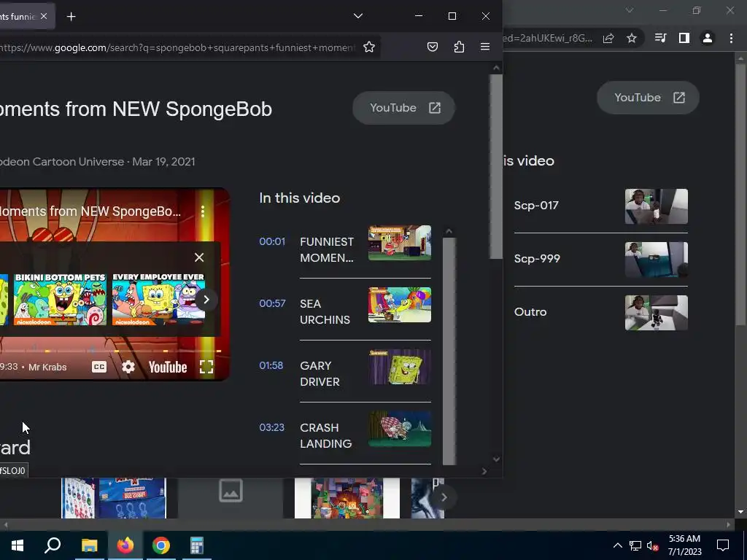Viewport: 747px width, 560px height.
Task: Open the video player three-dot menu
Action: [203, 211]
